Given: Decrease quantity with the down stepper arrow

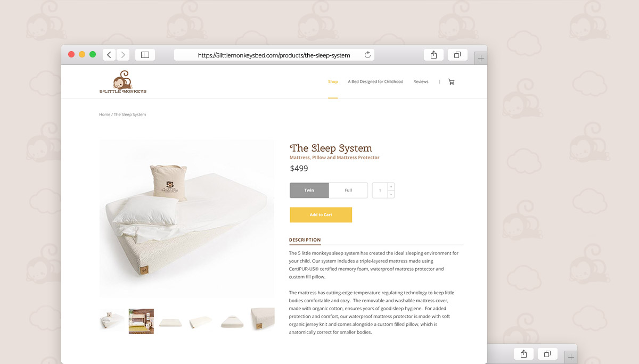Looking at the screenshot, I should click(x=391, y=194).
